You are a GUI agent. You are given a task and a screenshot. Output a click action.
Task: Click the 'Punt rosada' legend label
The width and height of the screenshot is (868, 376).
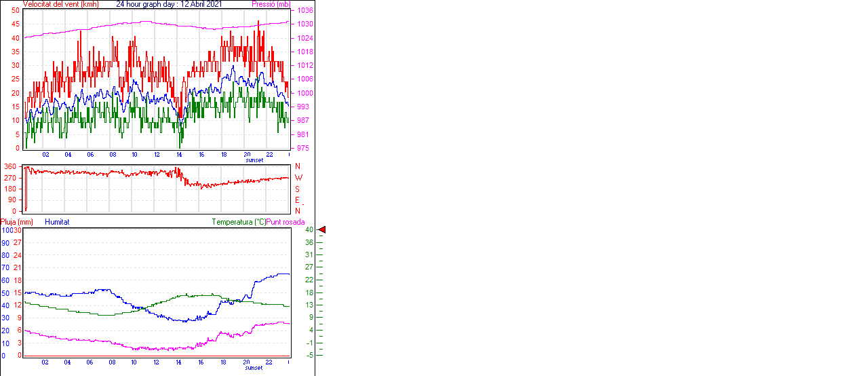[285, 222]
